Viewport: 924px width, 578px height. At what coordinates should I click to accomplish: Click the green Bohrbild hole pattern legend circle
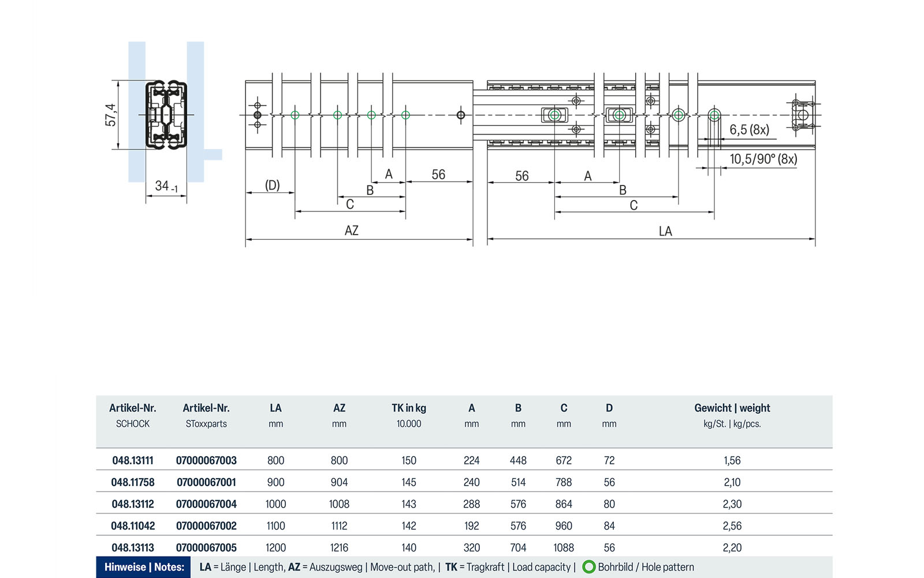click(x=588, y=567)
